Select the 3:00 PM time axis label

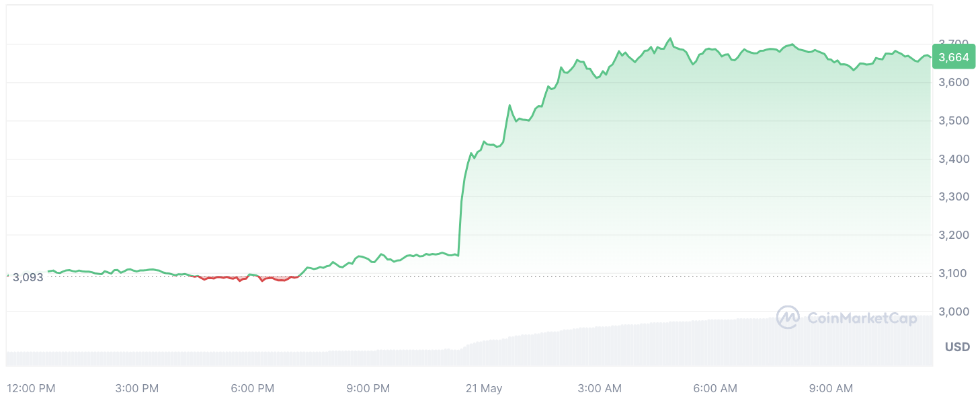136,389
